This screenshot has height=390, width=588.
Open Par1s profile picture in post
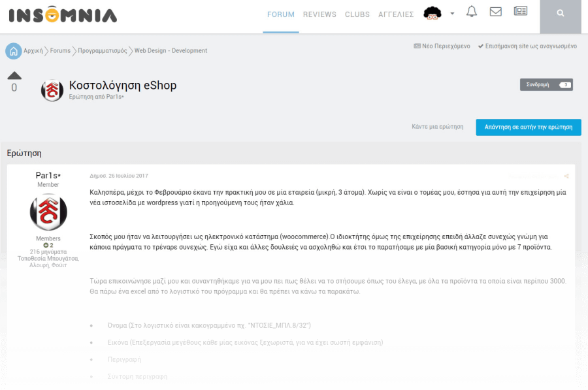[48, 212]
